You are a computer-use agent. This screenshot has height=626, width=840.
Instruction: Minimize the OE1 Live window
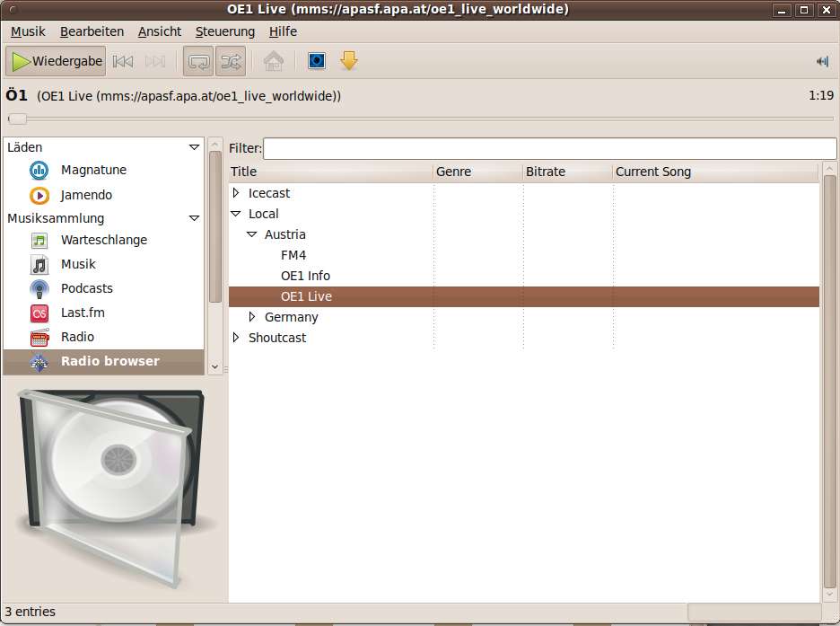click(782, 10)
